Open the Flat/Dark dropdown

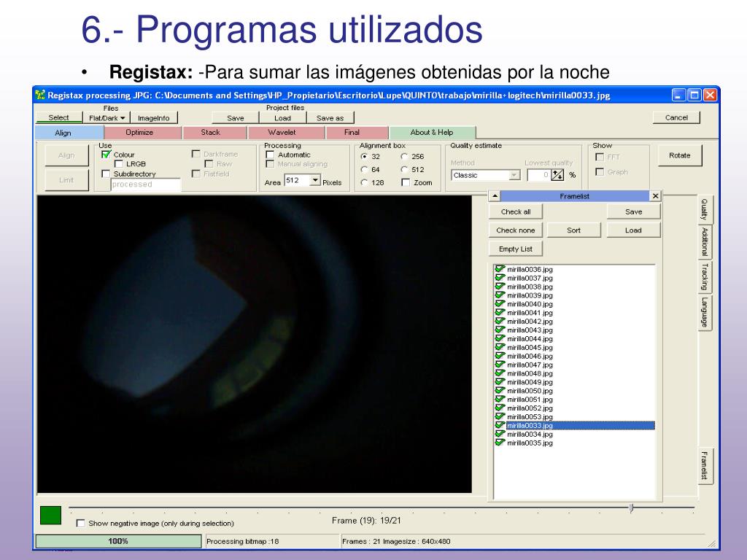coord(107,117)
